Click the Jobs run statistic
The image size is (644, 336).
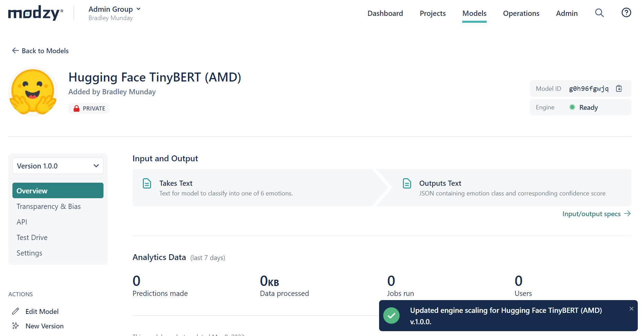[400, 286]
